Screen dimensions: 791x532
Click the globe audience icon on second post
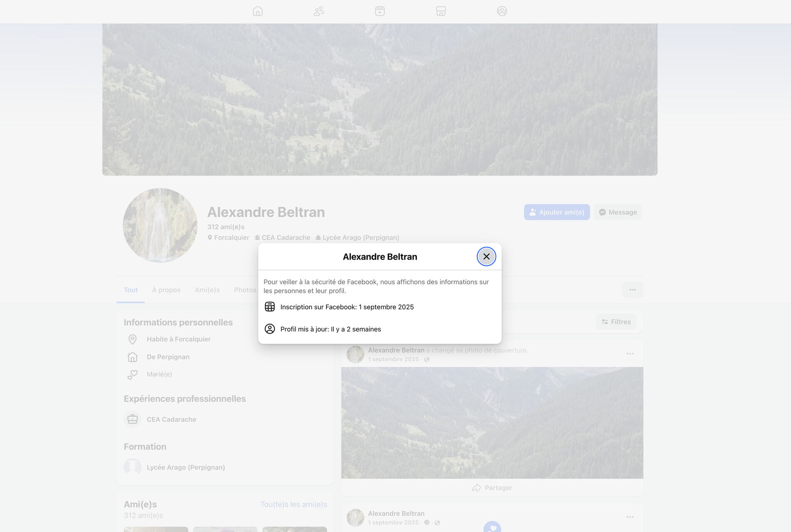(437, 523)
